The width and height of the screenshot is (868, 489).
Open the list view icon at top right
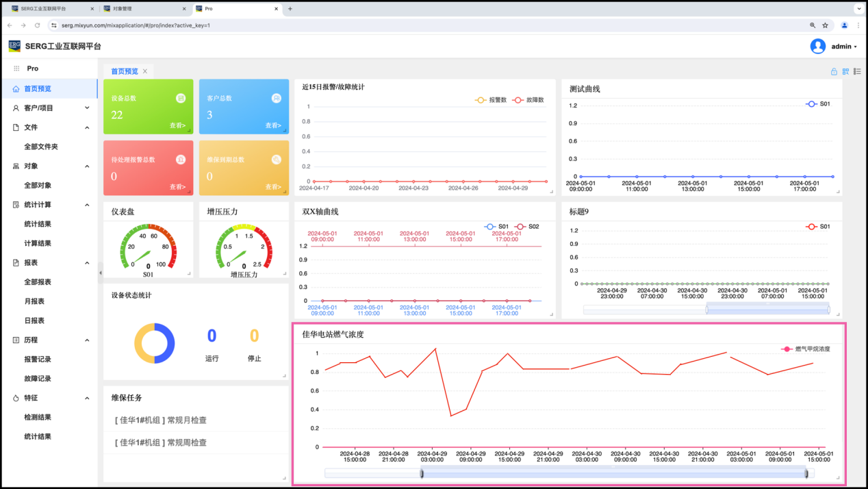(x=857, y=71)
